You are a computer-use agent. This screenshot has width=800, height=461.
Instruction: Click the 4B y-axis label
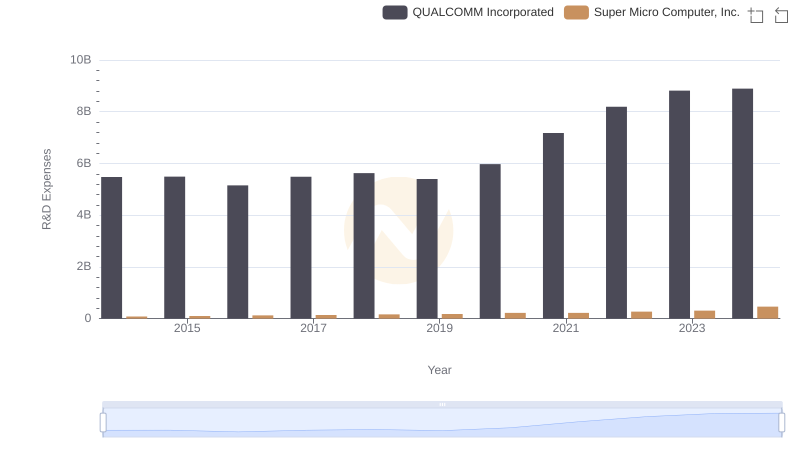[x=84, y=215]
